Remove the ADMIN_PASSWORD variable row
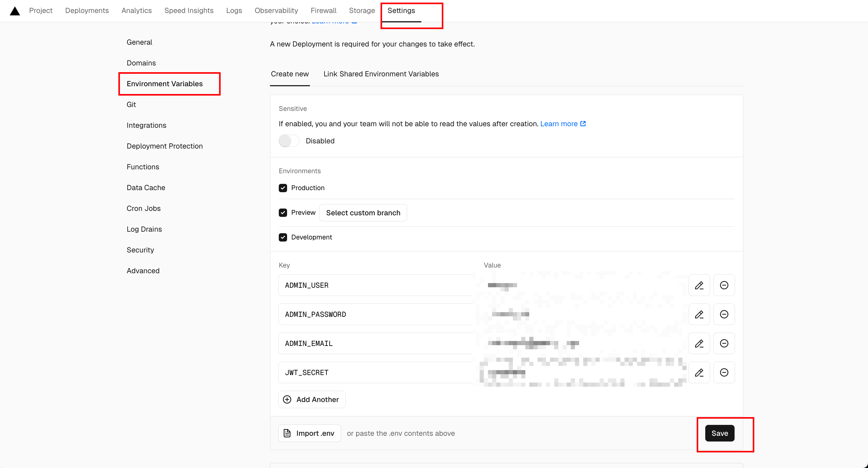Image resolution: width=868 pixels, height=468 pixels. (x=724, y=314)
